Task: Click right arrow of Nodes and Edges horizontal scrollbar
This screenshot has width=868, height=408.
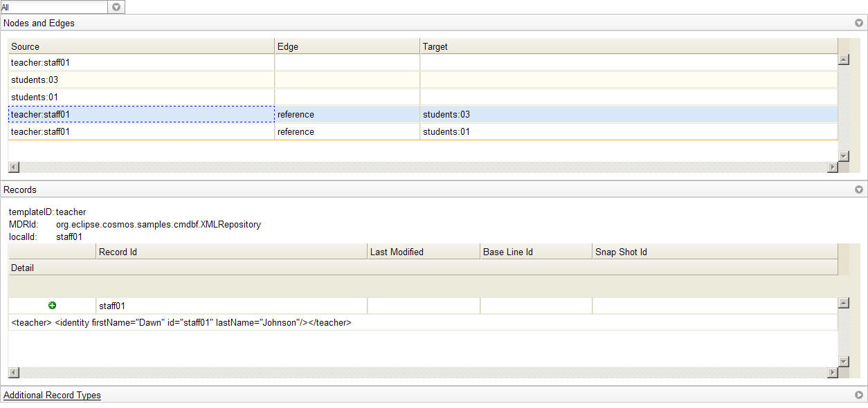Action: point(832,167)
